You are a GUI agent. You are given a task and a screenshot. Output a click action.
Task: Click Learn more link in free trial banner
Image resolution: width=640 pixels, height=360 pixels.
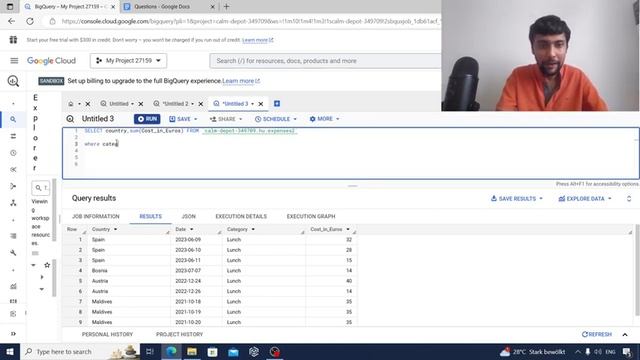click(x=258, y=40)
